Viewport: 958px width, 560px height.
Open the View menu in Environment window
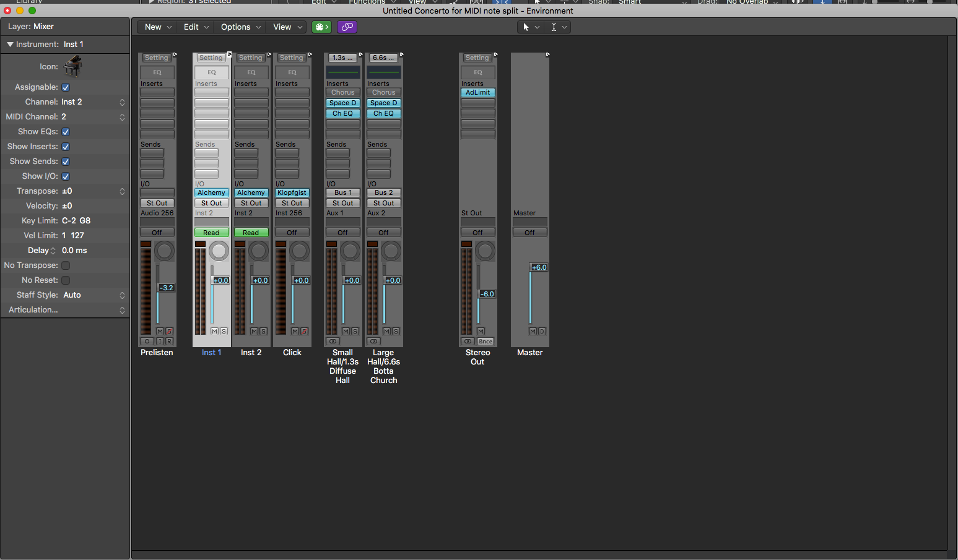pos(287,27)
